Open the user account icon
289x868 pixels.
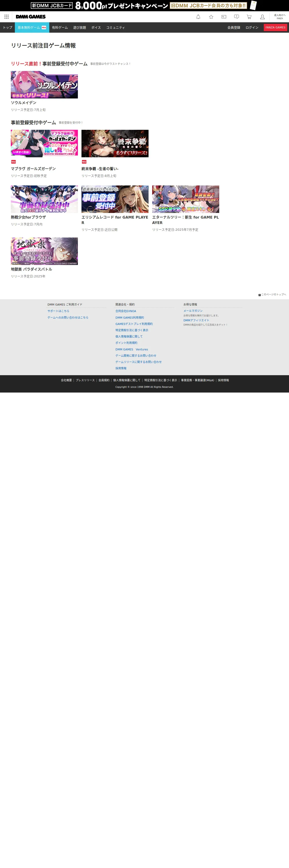coord(262,17)
